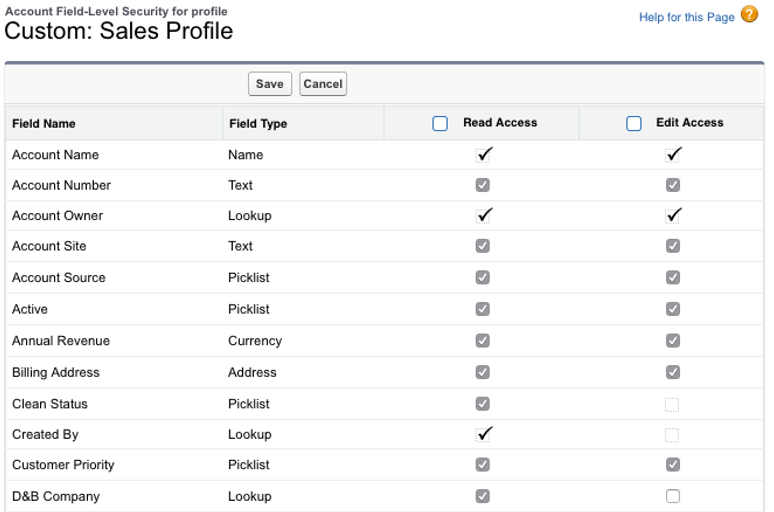Click the Account Owner edit access checkmark

(674, 215)
